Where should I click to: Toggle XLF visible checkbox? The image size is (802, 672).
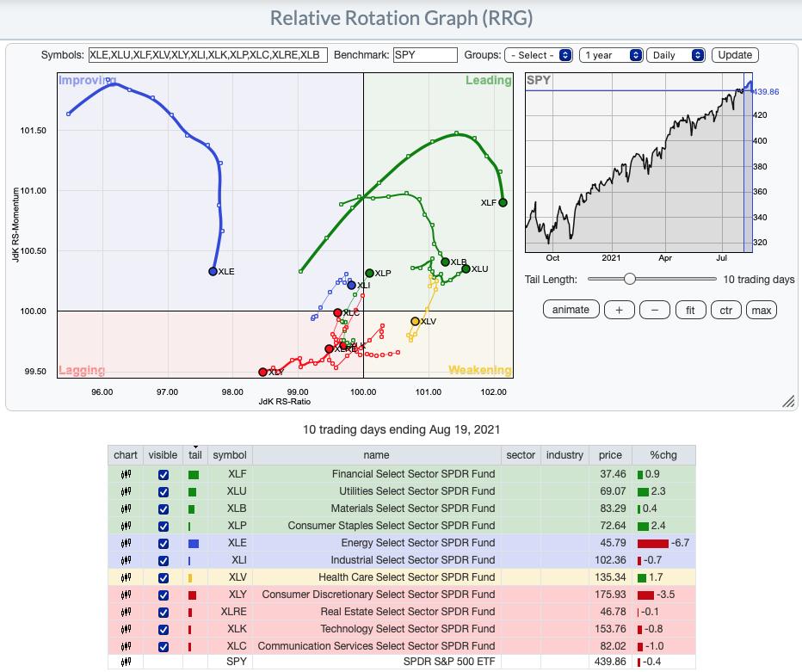pyautogui.click(x=163, y=475)
